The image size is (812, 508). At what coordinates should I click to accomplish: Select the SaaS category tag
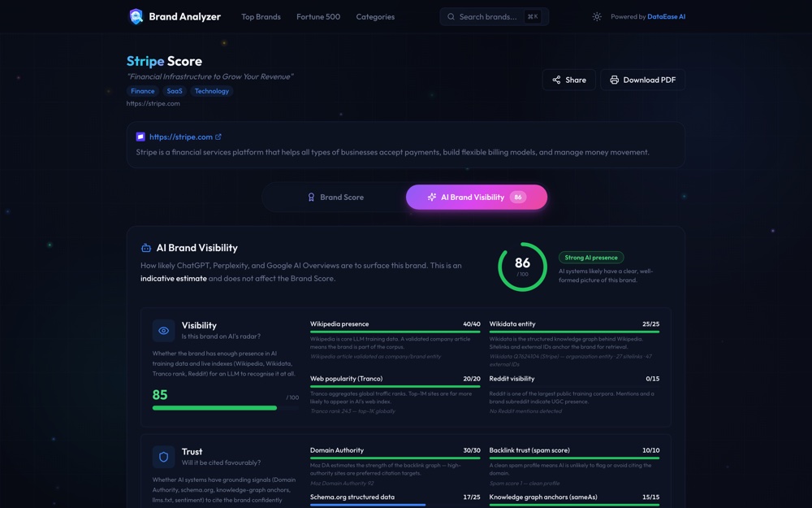[175, 91]
